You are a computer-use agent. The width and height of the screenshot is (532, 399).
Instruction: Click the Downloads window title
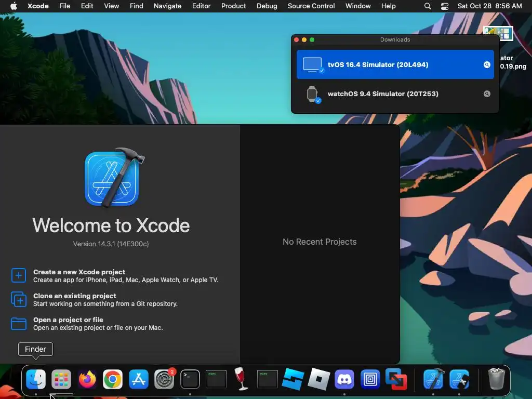point(395,39)
